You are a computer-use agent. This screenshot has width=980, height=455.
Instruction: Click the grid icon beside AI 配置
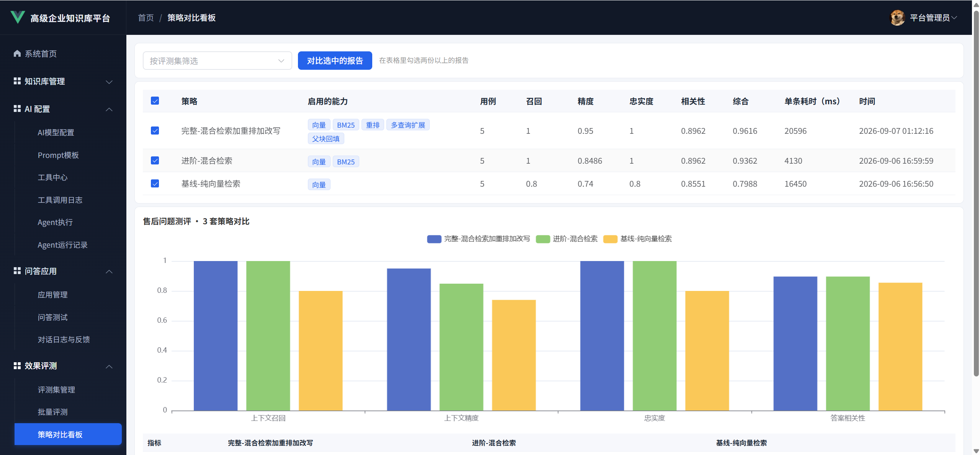click(x=17, y=108)
